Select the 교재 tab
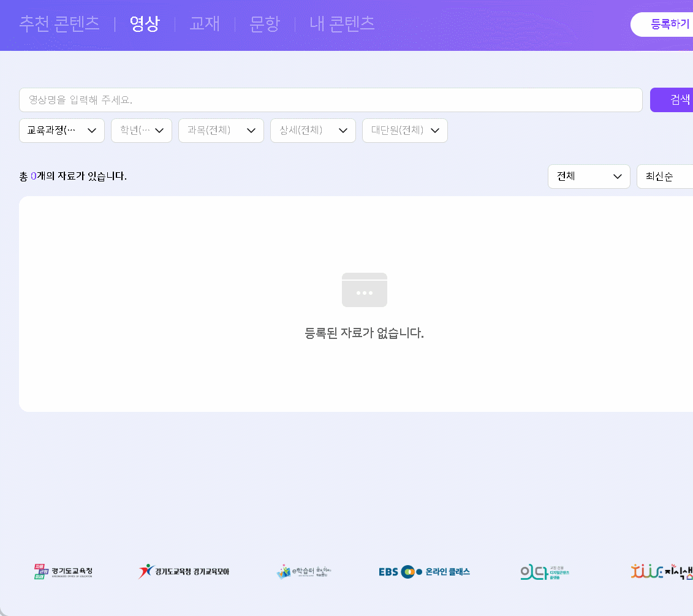This screenshot has height=616, width=693. coord(205,24)
